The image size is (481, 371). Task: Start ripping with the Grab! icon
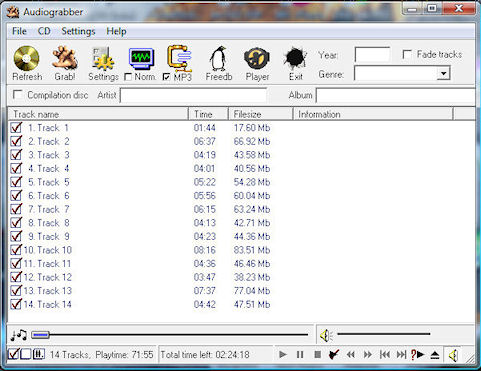coord(65,59)
